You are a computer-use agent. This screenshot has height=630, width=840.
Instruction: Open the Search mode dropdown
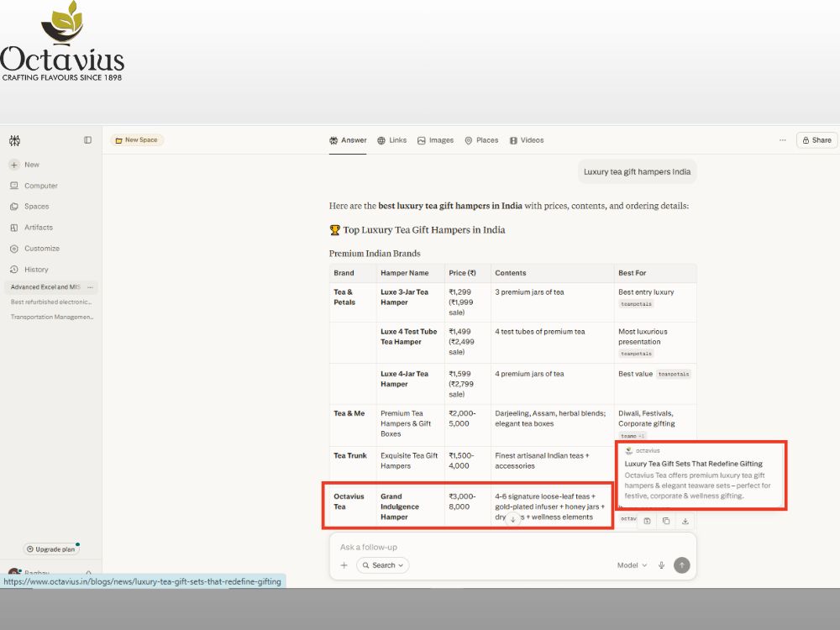click(383, 565)
